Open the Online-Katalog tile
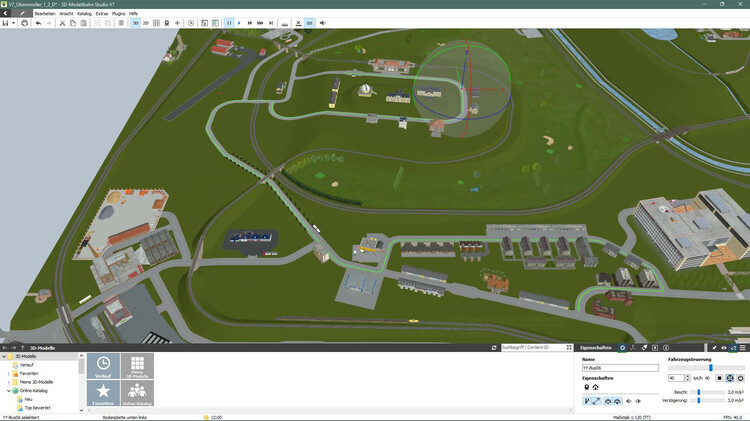This screenshot has height=421, width=750. (x=137, y=393)
